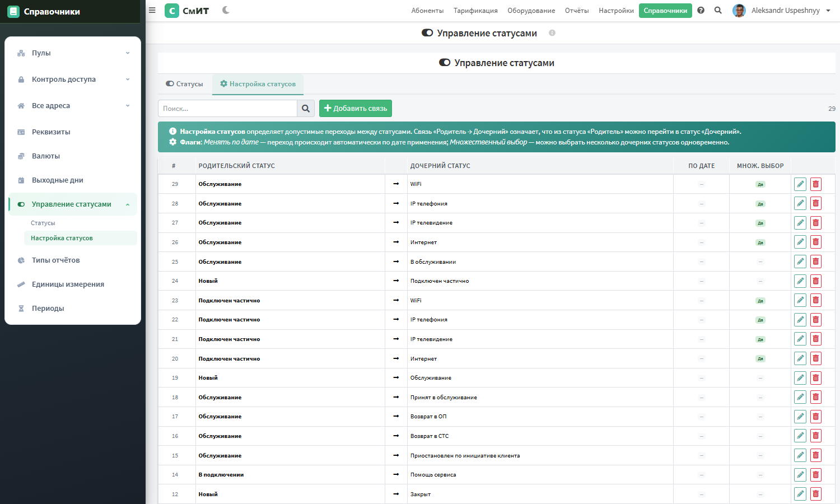The height and width of the screenshot is (504, 840).
Task: Click the user avatar picture
Action: point(739,11)
